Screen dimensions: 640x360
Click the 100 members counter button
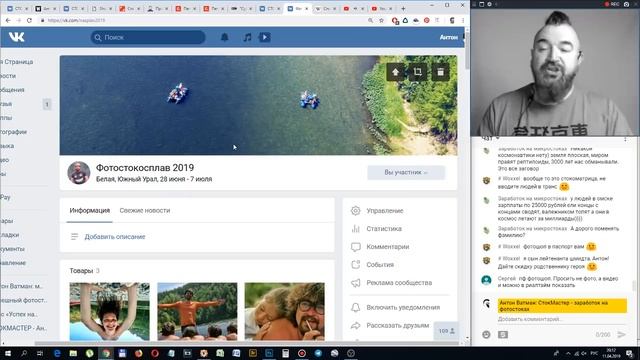point(447,331)
